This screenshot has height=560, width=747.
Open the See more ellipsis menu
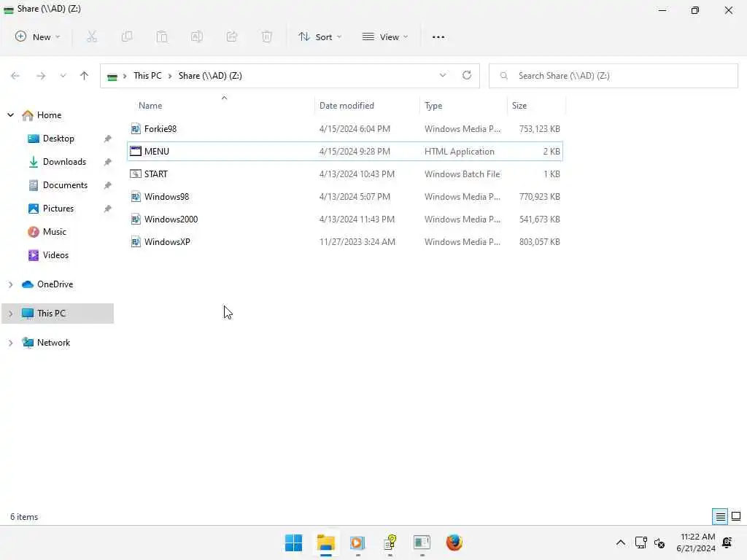pos(438,36)
